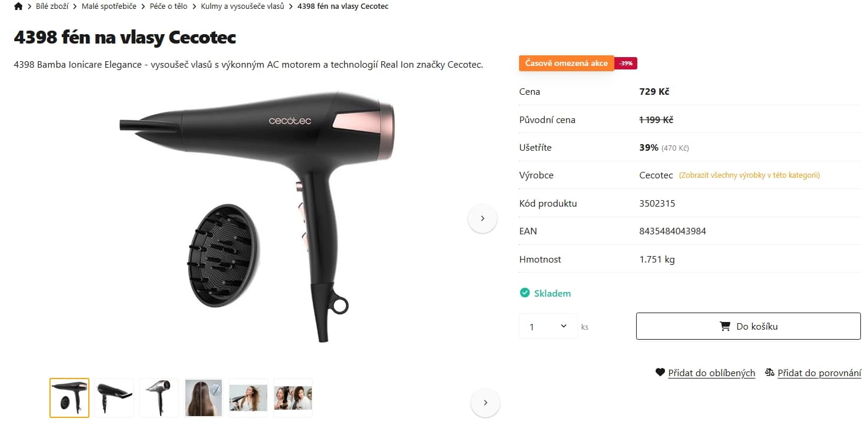Click the cart icon in Do košíku

725,326
